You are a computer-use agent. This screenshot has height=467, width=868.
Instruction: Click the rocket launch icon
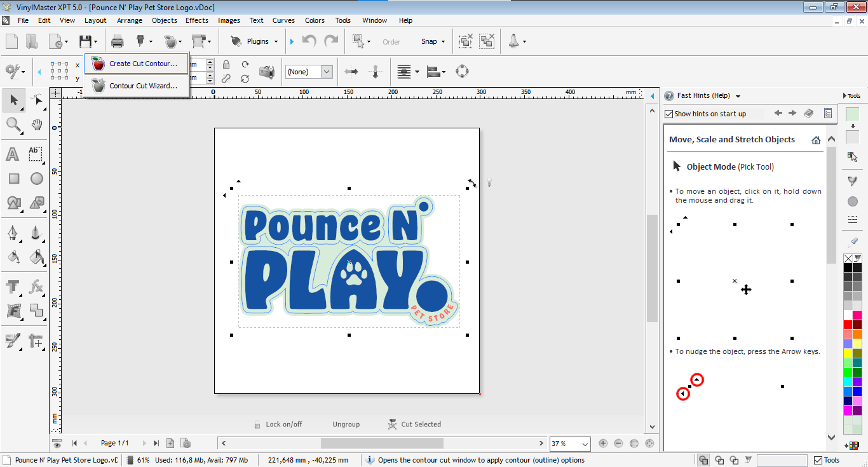coord(513,41)
